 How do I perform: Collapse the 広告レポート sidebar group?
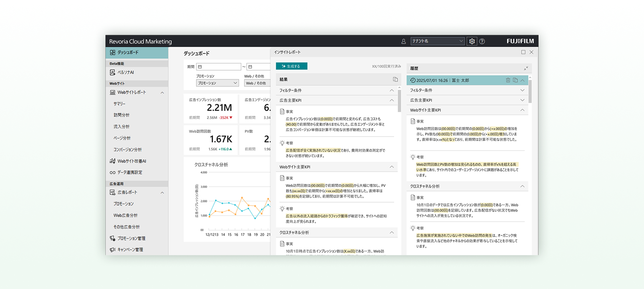click(162, 193)
